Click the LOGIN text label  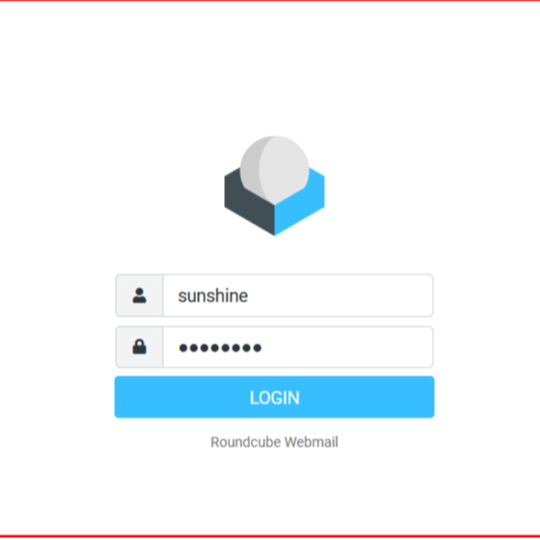[274, 398]
